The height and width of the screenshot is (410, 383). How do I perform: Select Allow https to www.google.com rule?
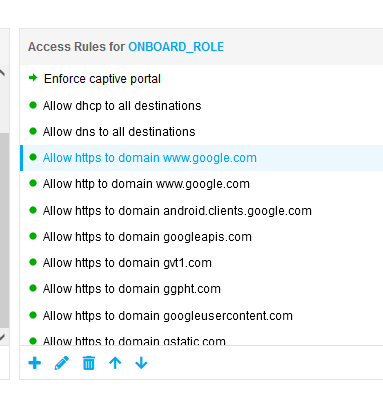coord(201,158)
